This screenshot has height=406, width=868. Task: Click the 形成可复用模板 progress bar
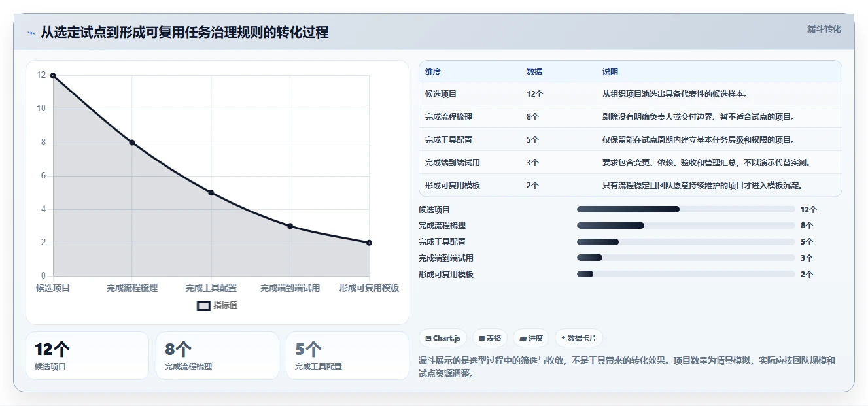(686, 275)
